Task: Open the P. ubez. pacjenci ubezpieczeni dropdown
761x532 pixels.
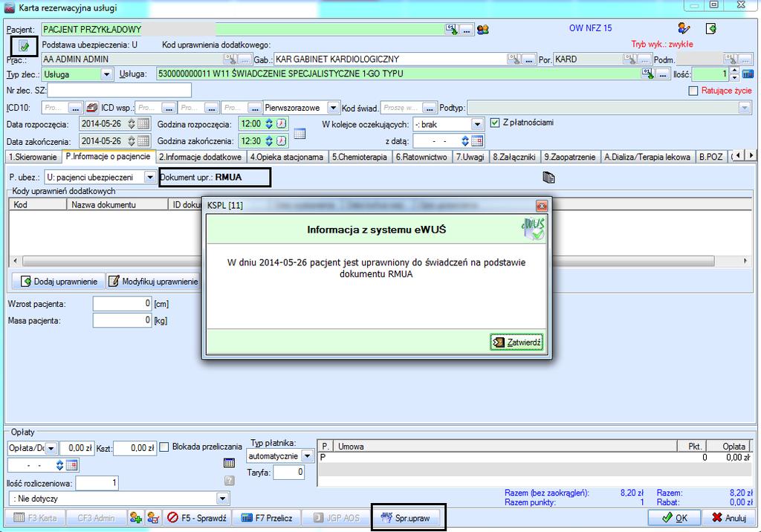Action: point(150,177)
